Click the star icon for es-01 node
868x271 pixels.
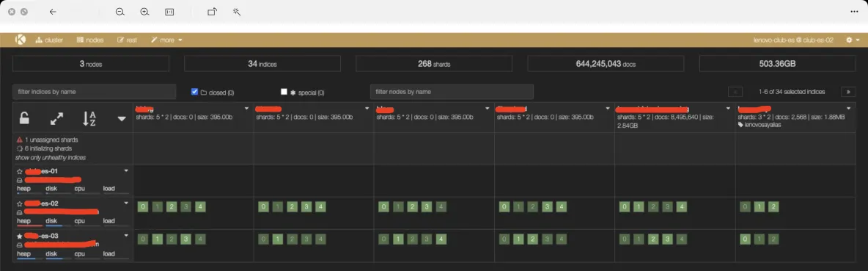tap(19, 171)
